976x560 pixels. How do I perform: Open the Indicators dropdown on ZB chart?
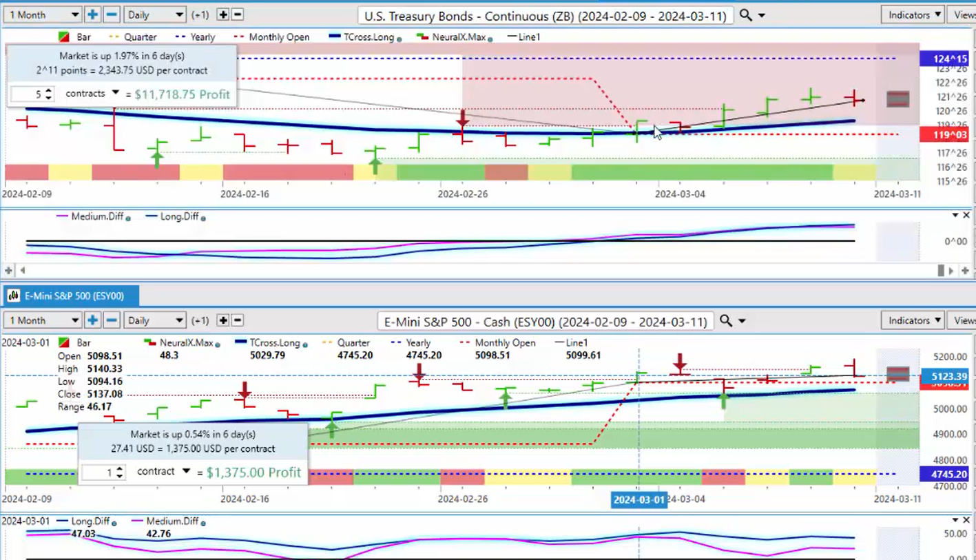click(x=914, y=14)
